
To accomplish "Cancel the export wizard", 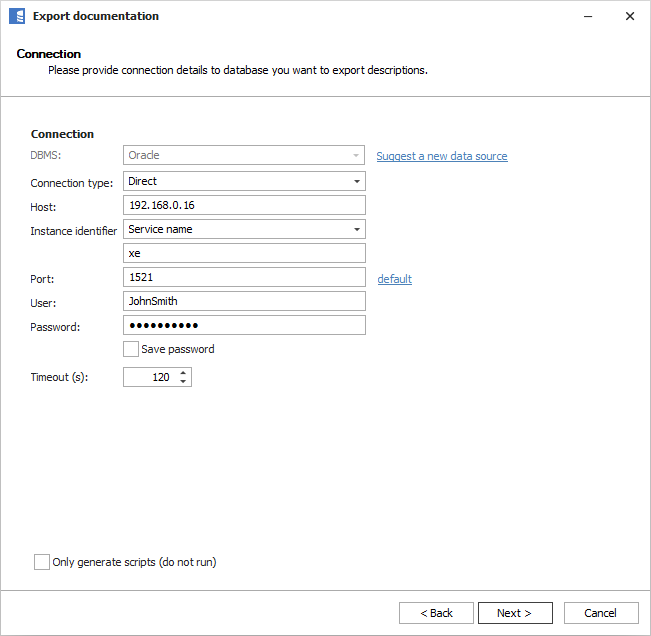I will 600,613.
